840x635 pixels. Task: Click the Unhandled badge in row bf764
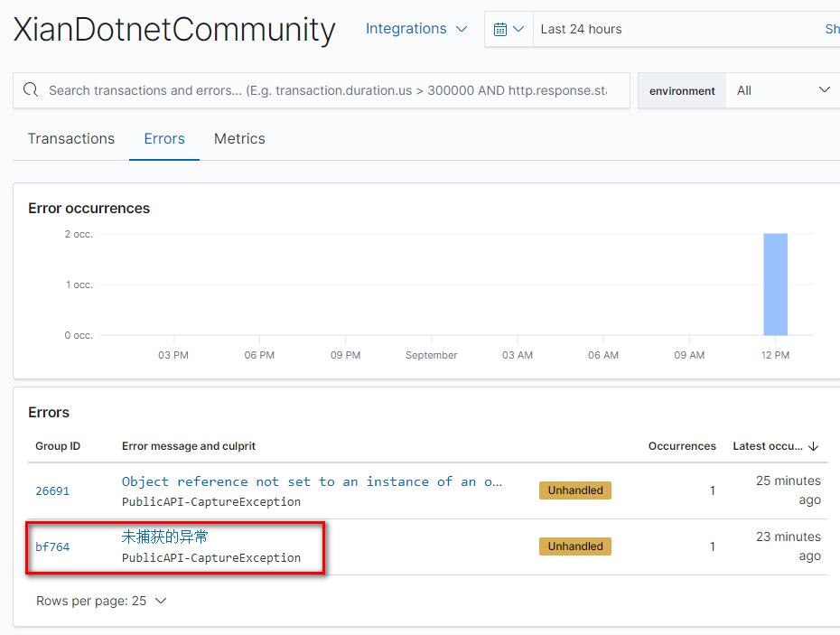(x=574, y=546)
